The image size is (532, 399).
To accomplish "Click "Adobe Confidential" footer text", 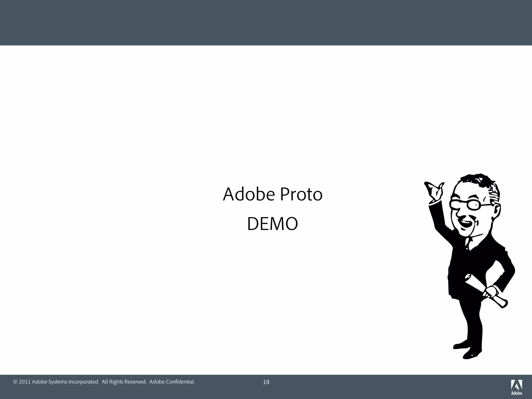I will coord(172,382).
